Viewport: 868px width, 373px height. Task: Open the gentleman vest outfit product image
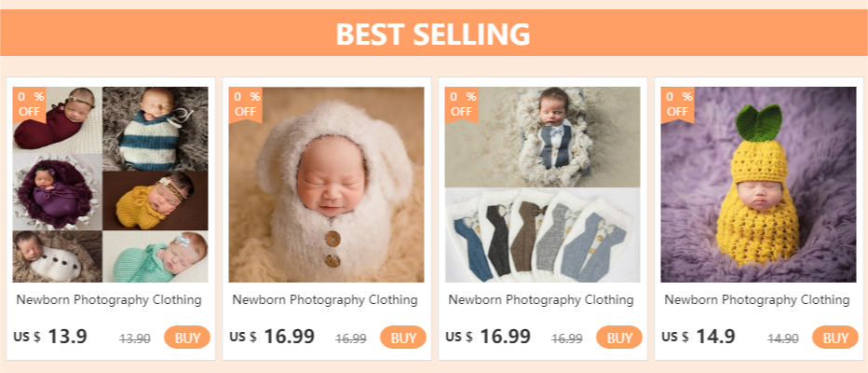click(x=542, y=185)
